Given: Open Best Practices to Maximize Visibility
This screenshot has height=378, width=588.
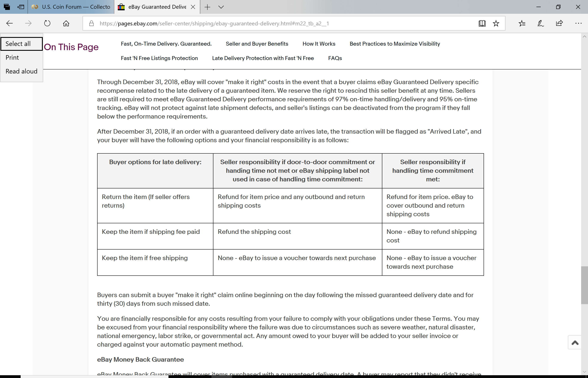Looking at the screenshot, I should [x=395, y=44].
